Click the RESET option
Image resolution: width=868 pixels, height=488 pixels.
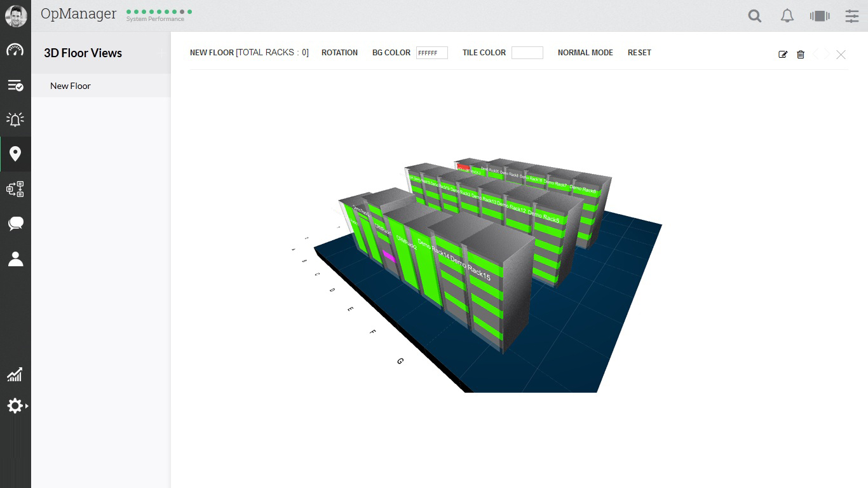pos(639,53)
